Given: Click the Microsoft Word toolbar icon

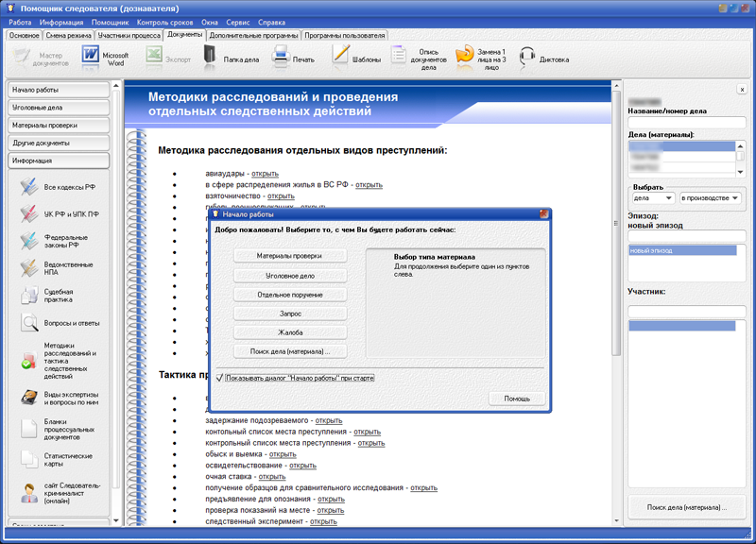Looking at the screenshot, I should pyautogui.click(x=91, y=57).
